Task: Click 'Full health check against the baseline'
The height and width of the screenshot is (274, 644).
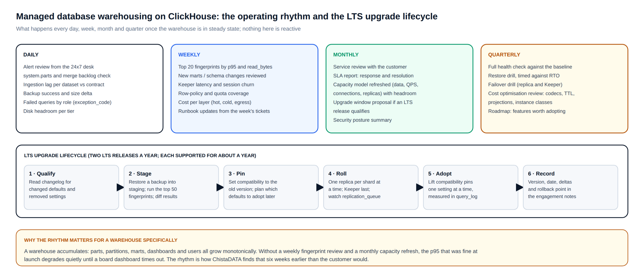Action: pyautogui.click(x=530, y=67)
